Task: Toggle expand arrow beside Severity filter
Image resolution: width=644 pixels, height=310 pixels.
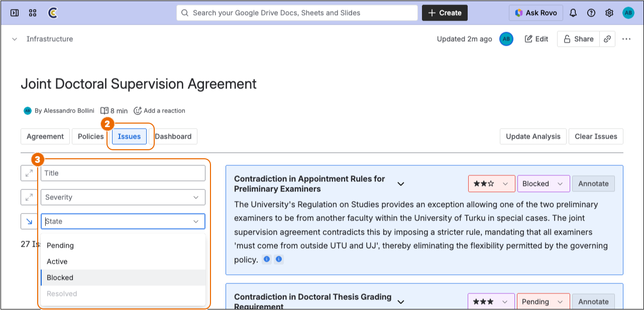Action: coord(28,197)
